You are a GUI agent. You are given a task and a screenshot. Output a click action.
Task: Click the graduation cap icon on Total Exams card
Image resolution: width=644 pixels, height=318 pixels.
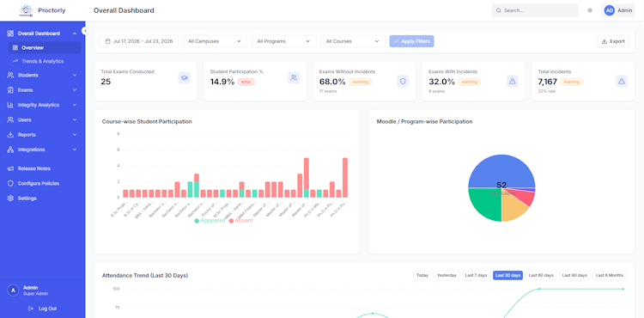pyautogui.click(x=184, y=77)
